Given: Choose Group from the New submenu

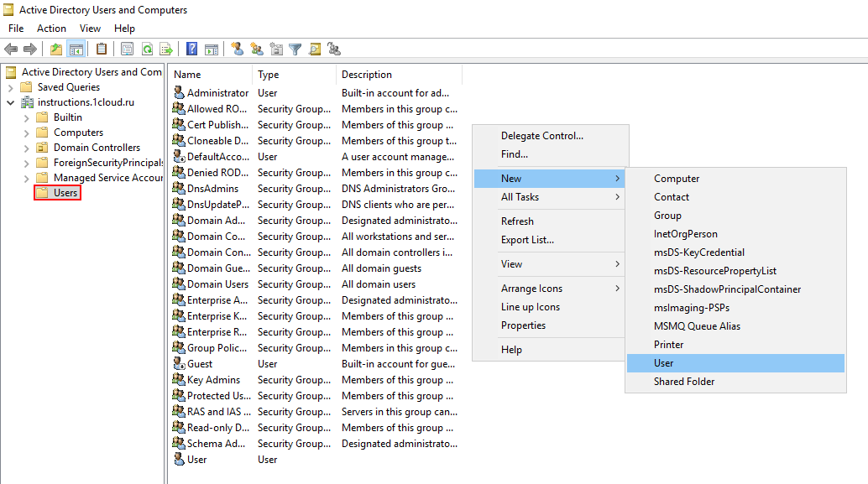Looking at the screenshot, I should coord(667,216).
